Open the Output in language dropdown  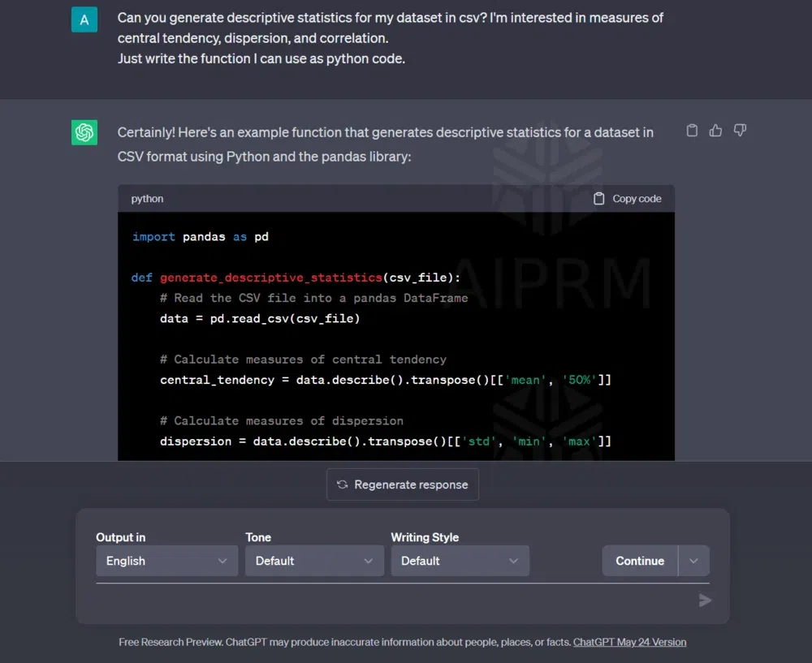[x=166, y=561]
